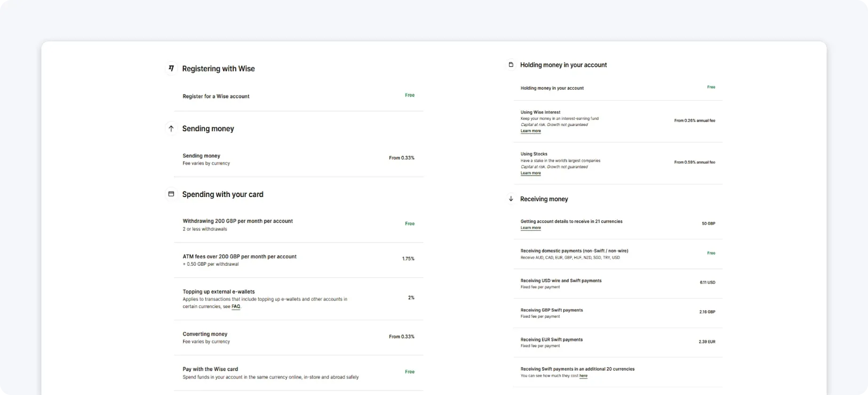Select the 'Spending with your card' heading

(223, 194)
